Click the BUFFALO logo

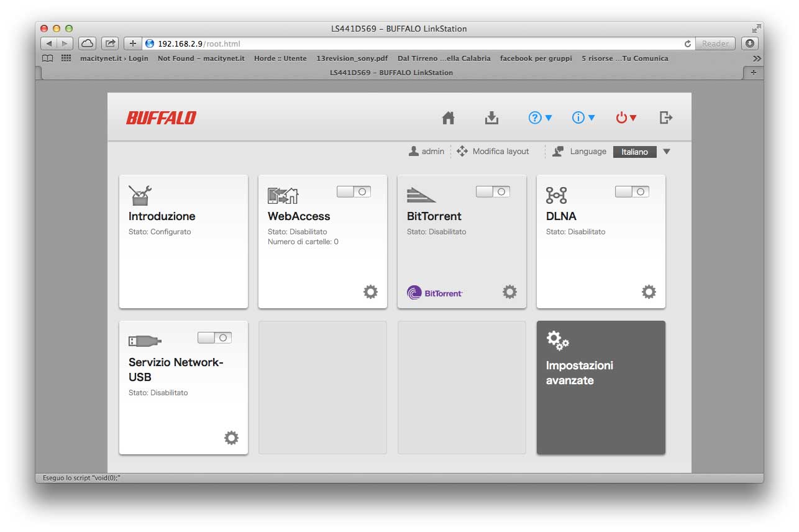click(161, 117)
